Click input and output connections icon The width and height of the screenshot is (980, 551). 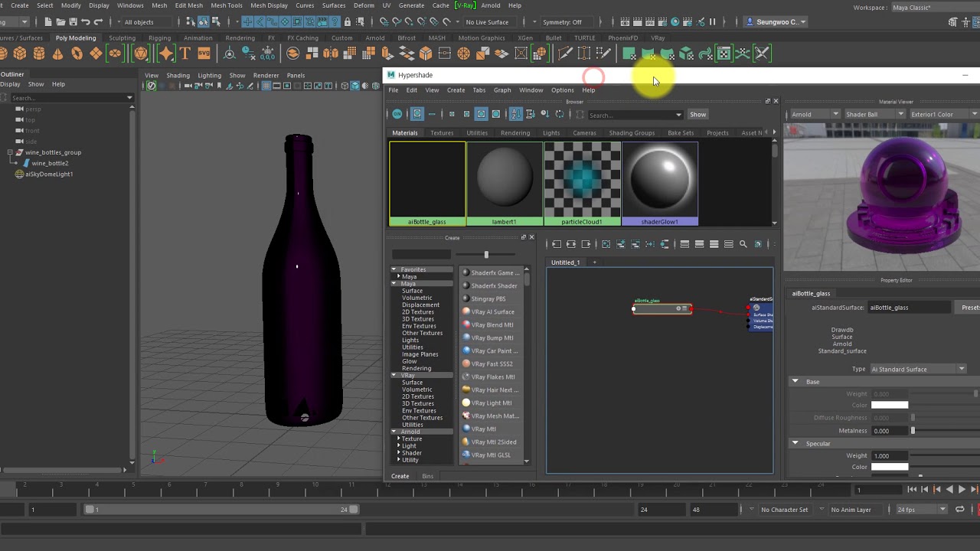point(571,244)
